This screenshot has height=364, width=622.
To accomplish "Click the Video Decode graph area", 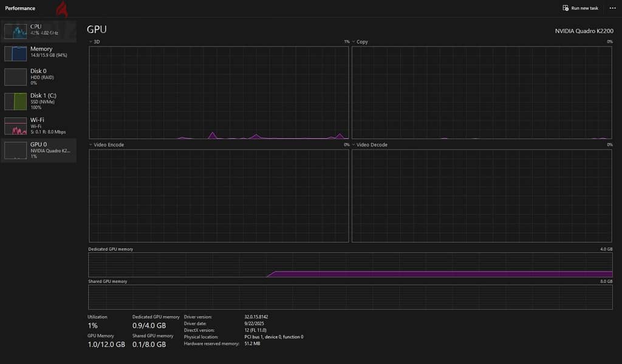I will [482, 196].
